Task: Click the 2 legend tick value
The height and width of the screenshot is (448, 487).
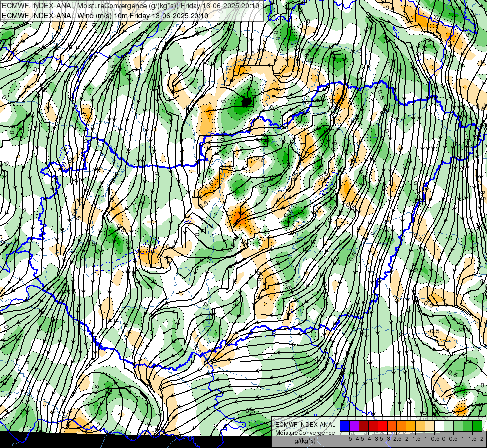Action: tap(482, 439)
